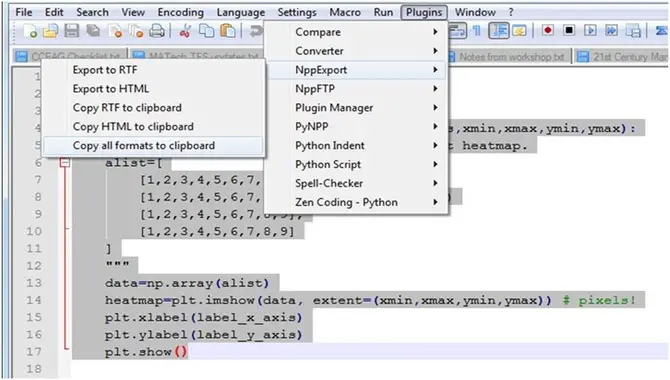Click the Print toolbar icon
Viewport: 670px width, 380px height.
157,31
